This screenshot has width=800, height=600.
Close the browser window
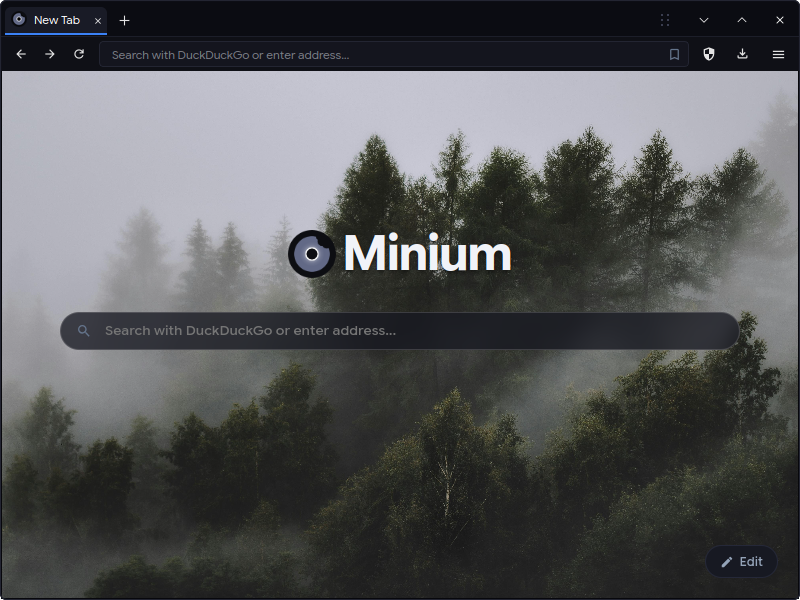click(x=780, y=20)
